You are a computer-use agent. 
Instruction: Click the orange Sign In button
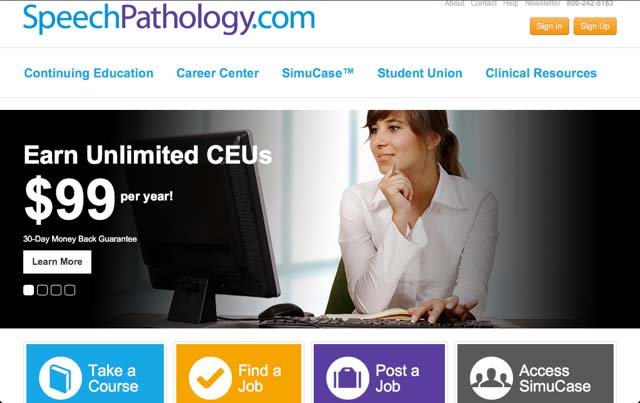tap(549, 26)
